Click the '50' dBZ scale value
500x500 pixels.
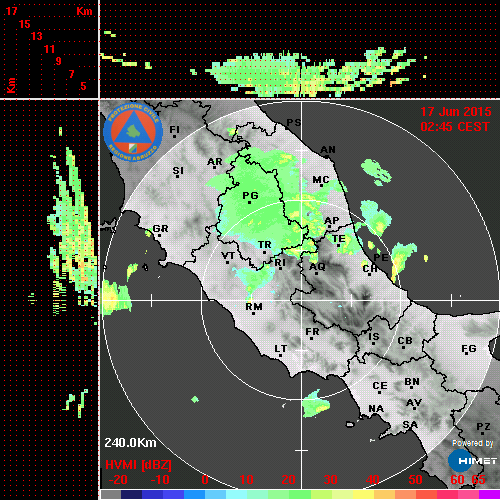click(415, 480)
